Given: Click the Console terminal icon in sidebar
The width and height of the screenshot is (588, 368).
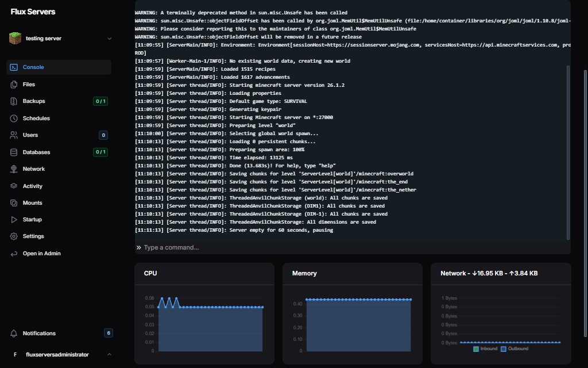Looking at the screenshot, I should (x=14, y=67).
